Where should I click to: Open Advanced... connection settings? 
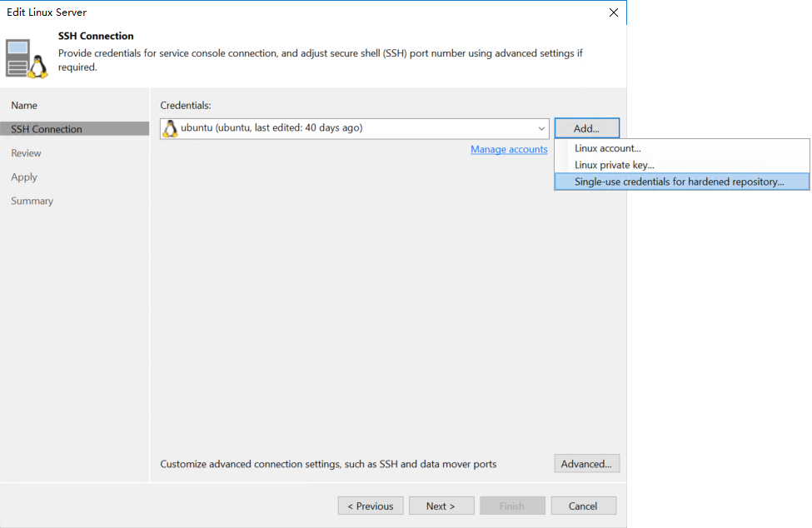tap(587, 464)
